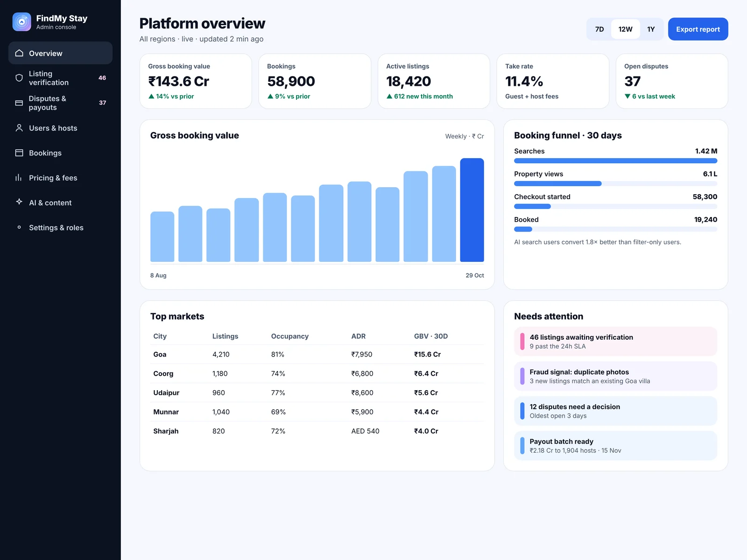Viewport: 747px width, 560px height.
Task: Click the 58,300 checkout started value
Action: pyautogui.click(x=705, y=196)
